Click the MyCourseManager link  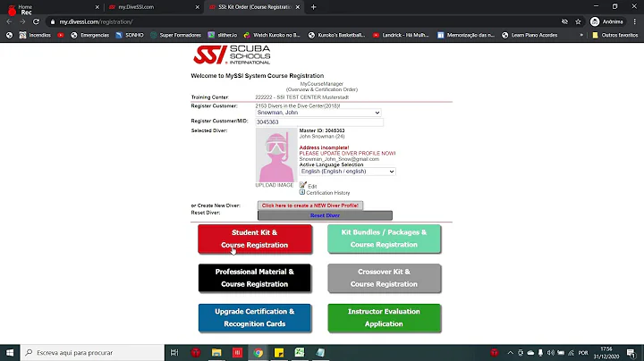click(x=322, y=84)
